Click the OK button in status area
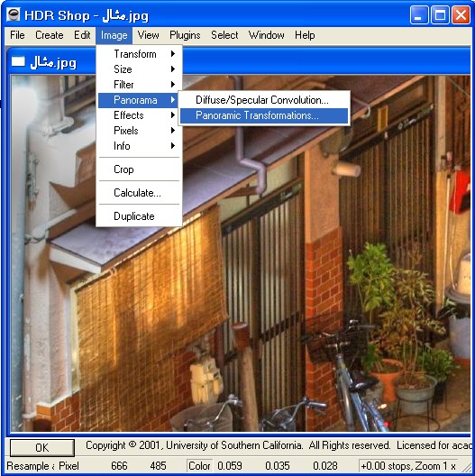Screen dimensions: 475x476 click(x=41, y=447)
